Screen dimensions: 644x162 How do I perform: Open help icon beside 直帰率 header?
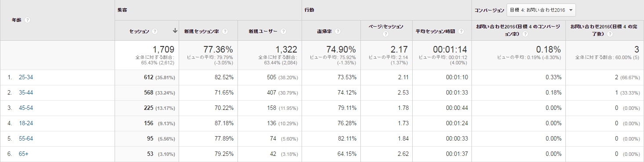click(x=338, y=31)
